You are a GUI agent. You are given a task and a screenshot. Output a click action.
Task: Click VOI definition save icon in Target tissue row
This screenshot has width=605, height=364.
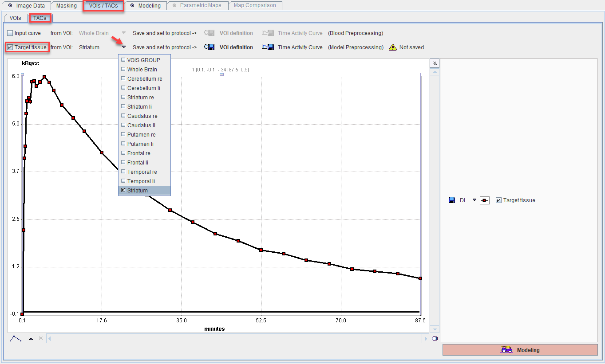click(x=210, y=47)
